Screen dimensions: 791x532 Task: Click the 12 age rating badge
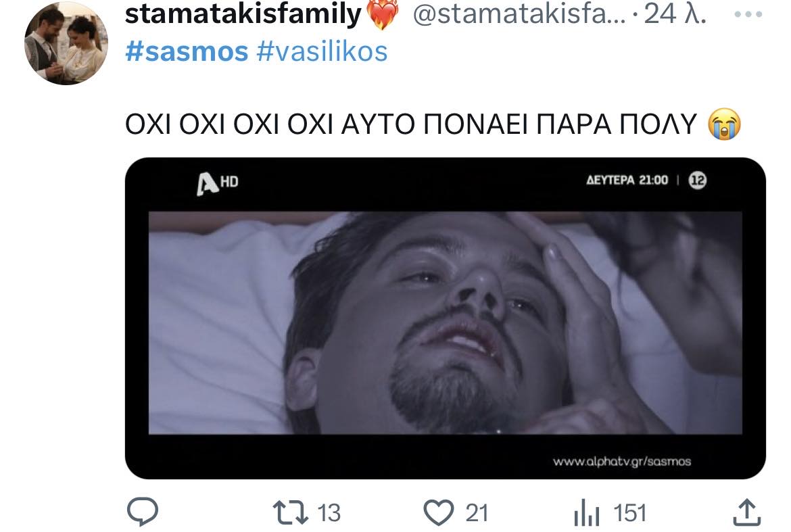697,180
